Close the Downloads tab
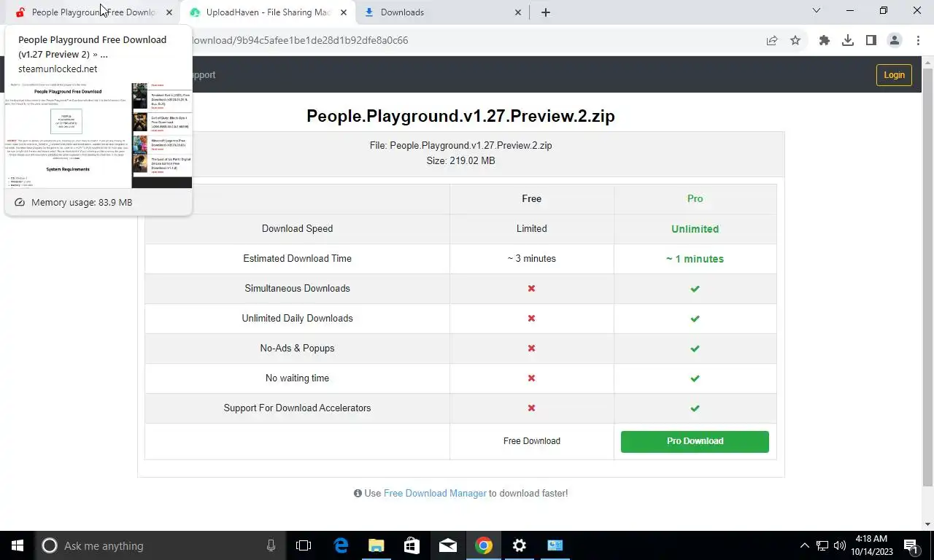The width and height of the screenshot is (934, 560). click(518, 12)
